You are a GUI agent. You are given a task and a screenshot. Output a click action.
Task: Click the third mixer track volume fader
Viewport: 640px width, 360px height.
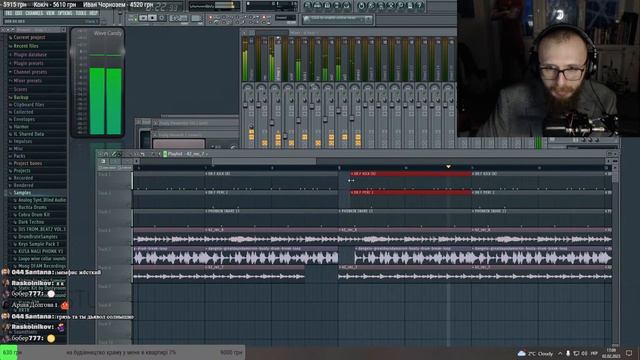[x=272, y=122]
